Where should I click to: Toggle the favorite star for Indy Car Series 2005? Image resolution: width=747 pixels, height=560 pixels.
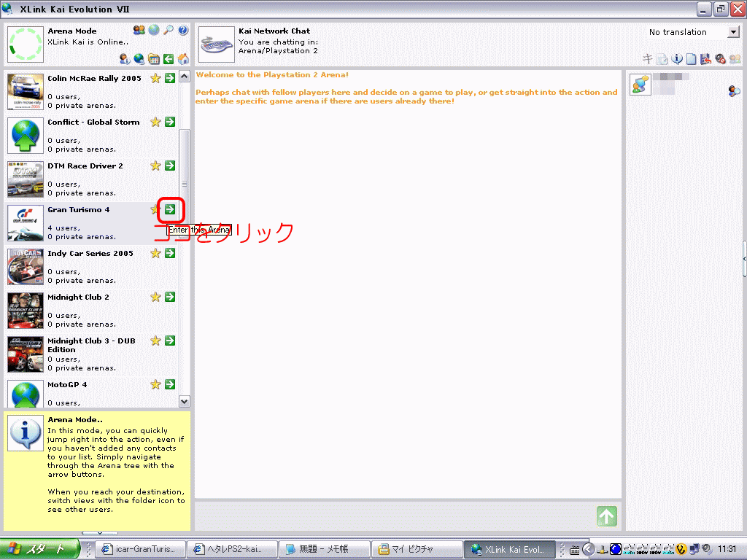click(x=155, y=253)
